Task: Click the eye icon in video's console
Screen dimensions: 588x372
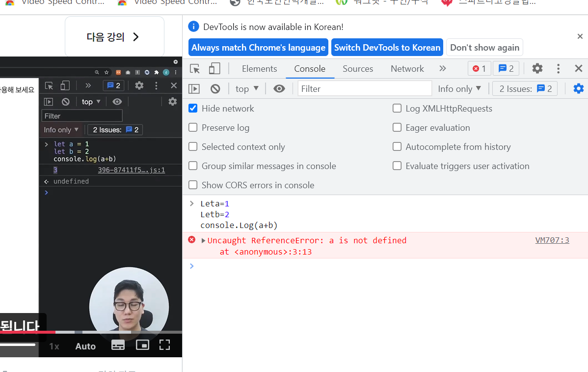Action: pyautogui.click(x=117, y=102)
